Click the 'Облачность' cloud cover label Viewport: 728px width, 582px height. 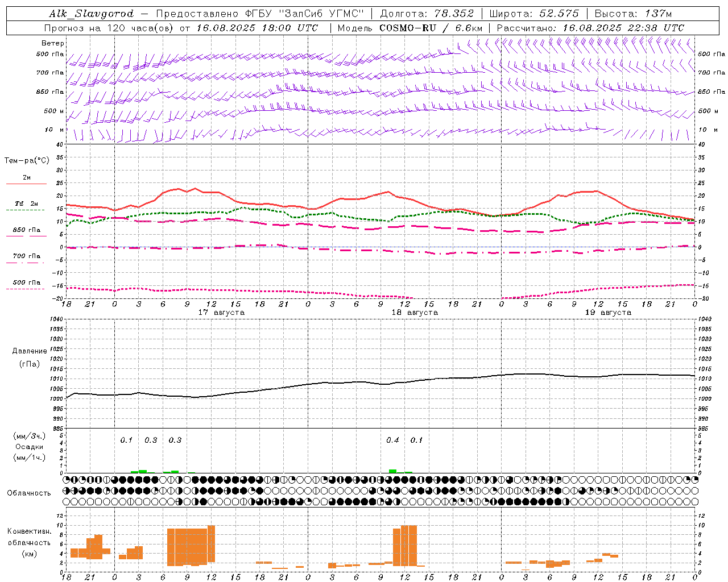point(29,493)
